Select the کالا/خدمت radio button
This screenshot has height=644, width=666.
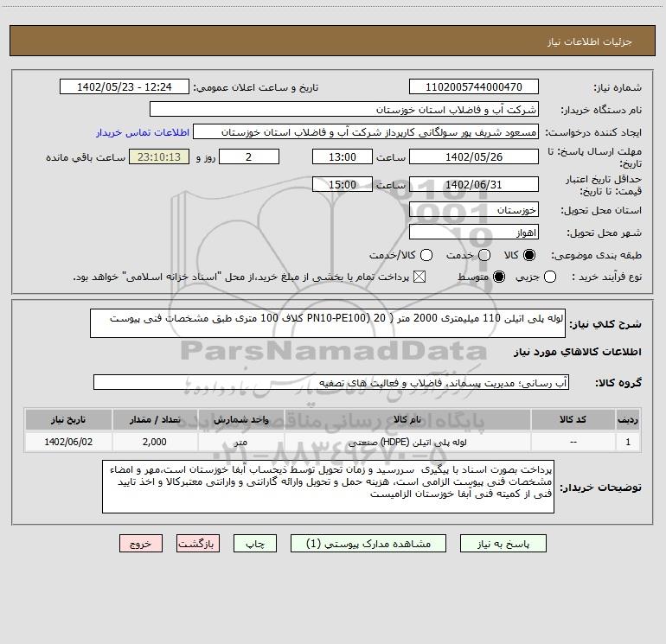[426, 255]
